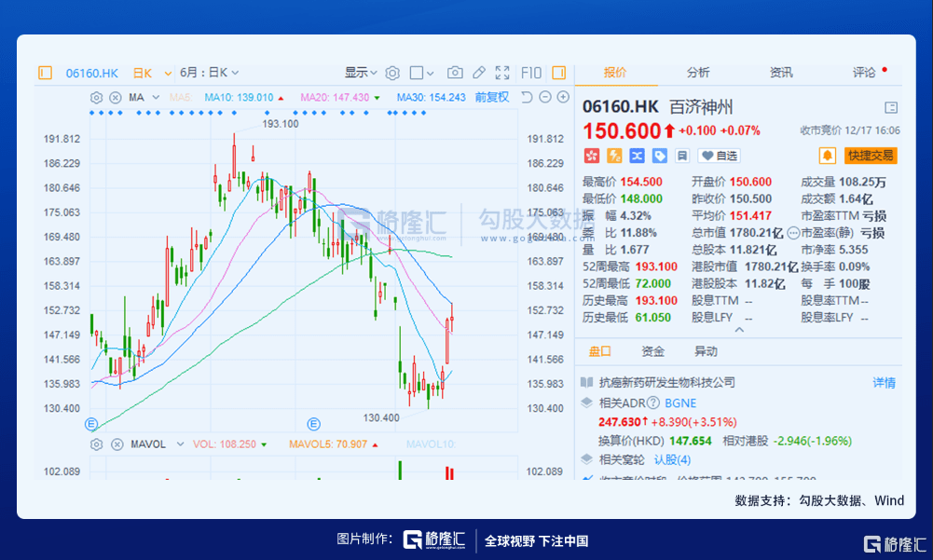Screen dimensions: 933x560
Task: Click the 快捷交易 quick trade button
Action: click(871, 156)
